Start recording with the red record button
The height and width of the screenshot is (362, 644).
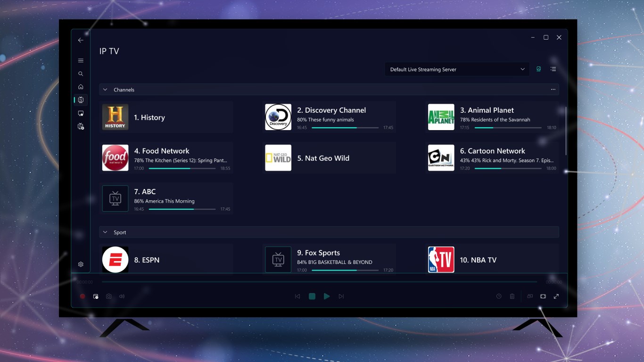pos(83,296)
